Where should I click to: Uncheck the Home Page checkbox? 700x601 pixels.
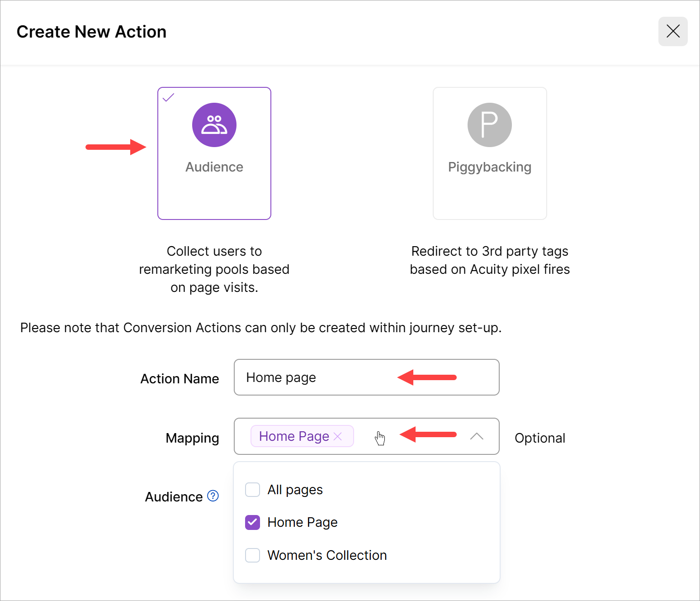pyautogui.click(x=252, y=522)
